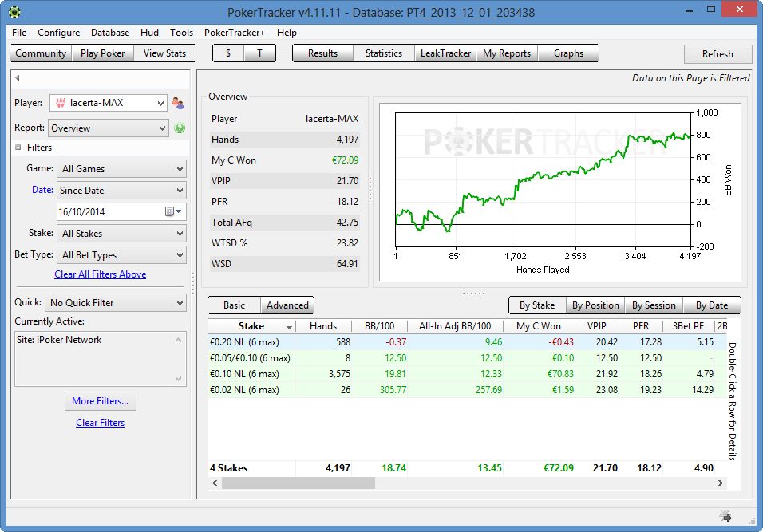Click the status bar arrow icon
This screenshot has height=532, width=763.
coord(726,516)
